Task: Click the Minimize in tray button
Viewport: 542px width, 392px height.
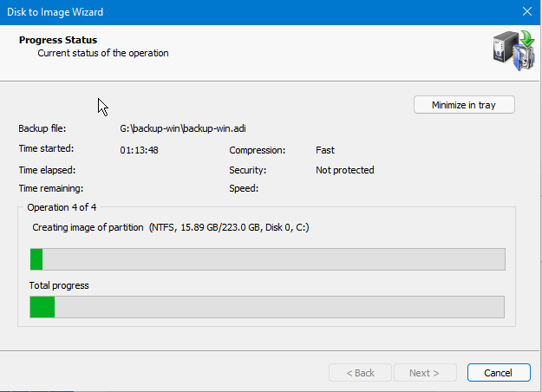Action: pyautogui.click(x=464, y=105)
